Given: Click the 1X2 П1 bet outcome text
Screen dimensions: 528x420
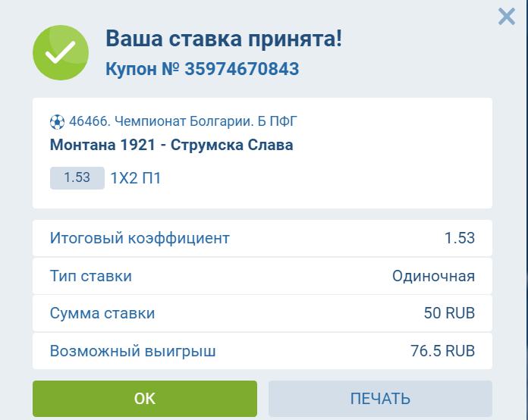Looking at the screenshot, I should click(x=136, y=179).
